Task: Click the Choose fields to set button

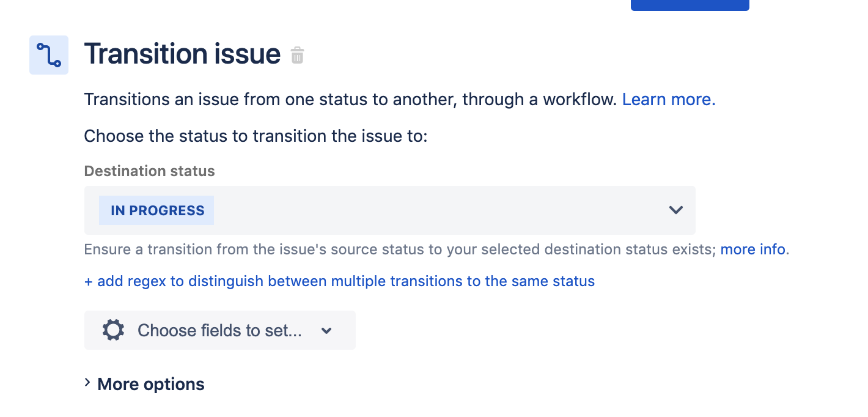Action: coord(219,330)
